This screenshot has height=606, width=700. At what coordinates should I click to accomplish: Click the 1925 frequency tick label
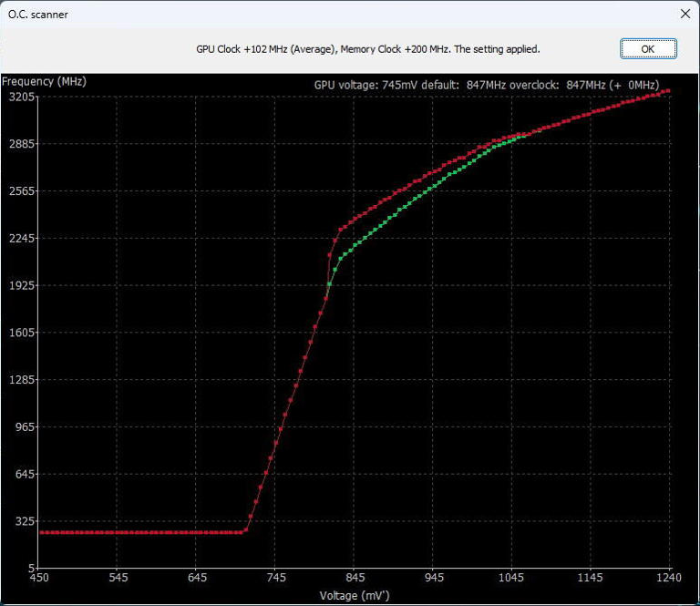click(19, 285)
